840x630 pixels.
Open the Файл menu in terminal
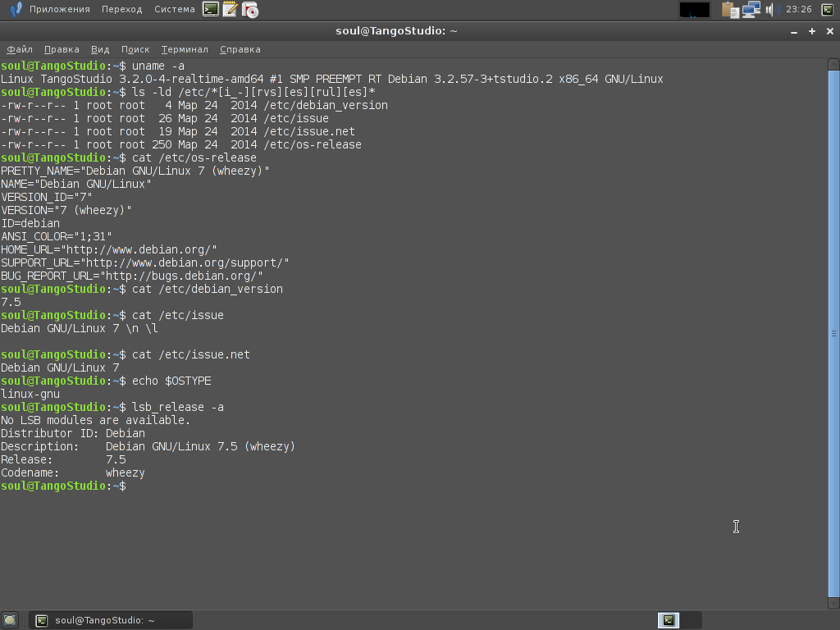click(x=20, y=49)
